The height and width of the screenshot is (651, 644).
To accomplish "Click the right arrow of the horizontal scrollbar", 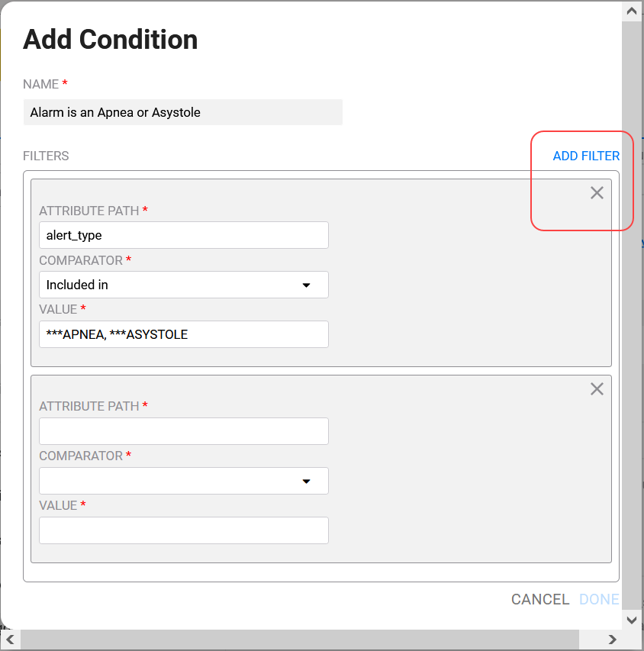I will tap(612, 639).
